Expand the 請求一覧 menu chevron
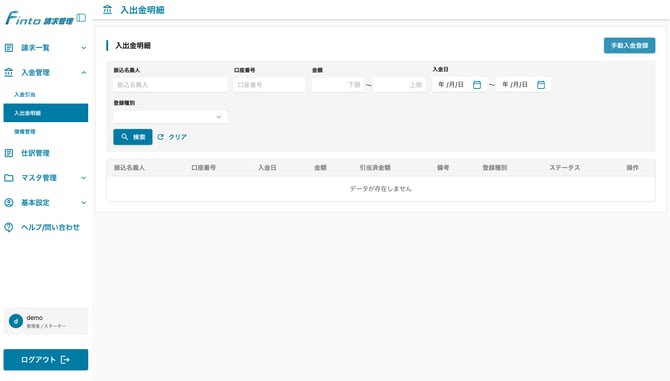The height and width of the screenshot is (381, 670). coord(84,48)
